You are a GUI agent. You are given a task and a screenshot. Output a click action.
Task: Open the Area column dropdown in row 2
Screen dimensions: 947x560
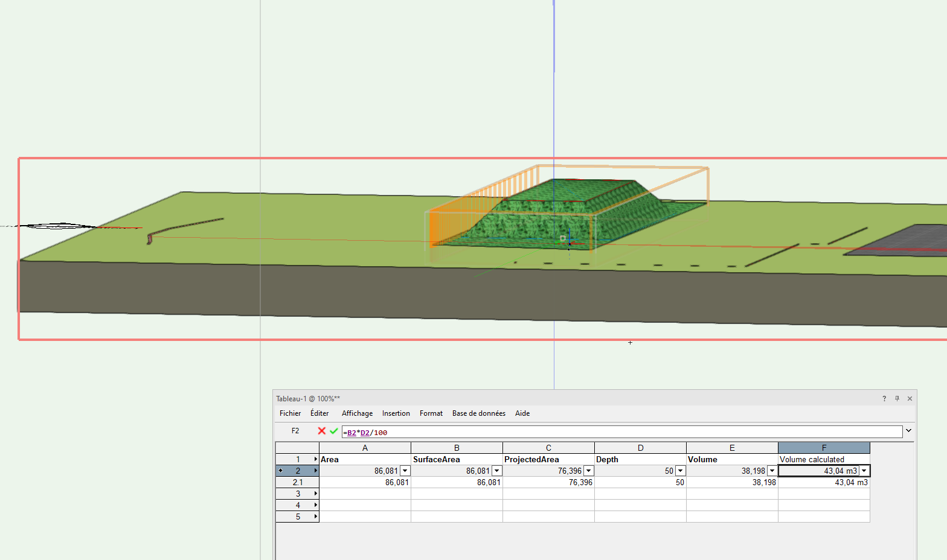[405, 471]
